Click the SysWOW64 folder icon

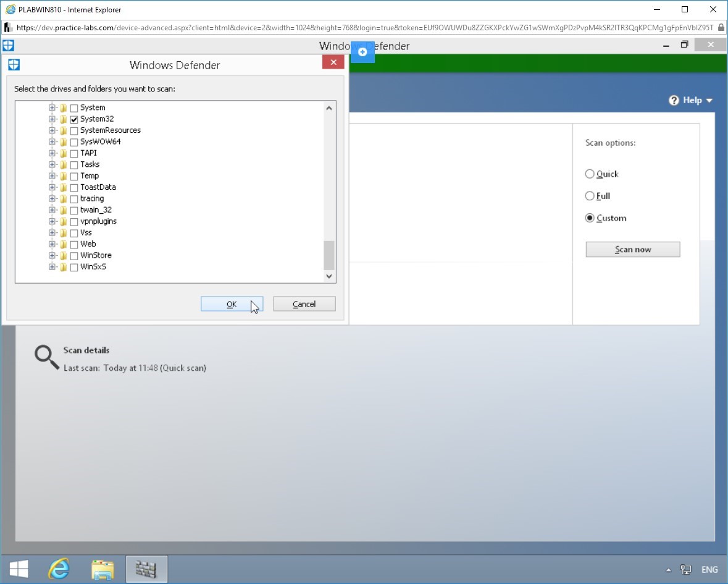[x=64, y=142]
